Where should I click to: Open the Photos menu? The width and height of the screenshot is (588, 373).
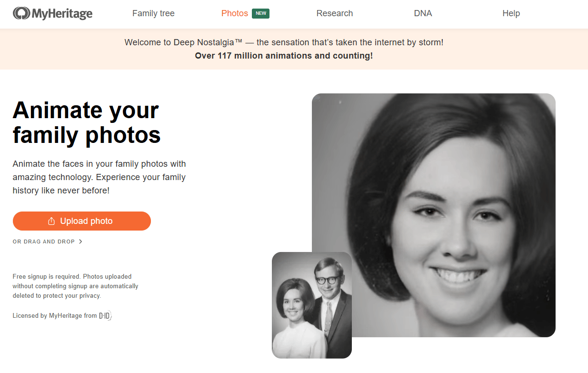click(235, 13)
